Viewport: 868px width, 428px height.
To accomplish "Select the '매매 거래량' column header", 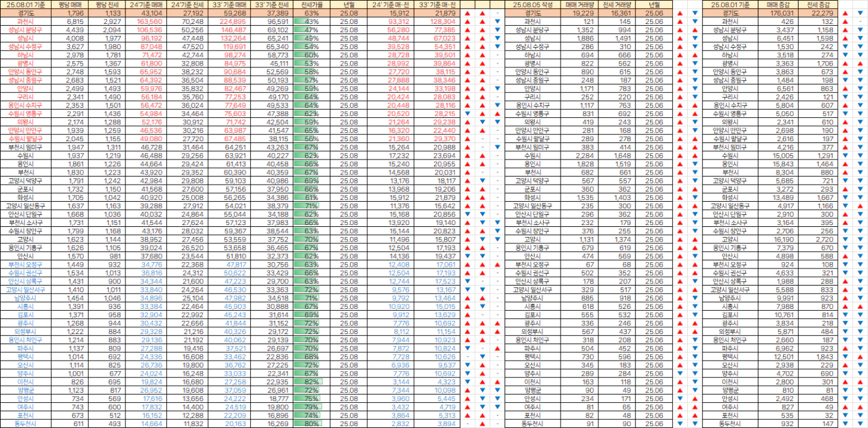I will pos(579,4).
